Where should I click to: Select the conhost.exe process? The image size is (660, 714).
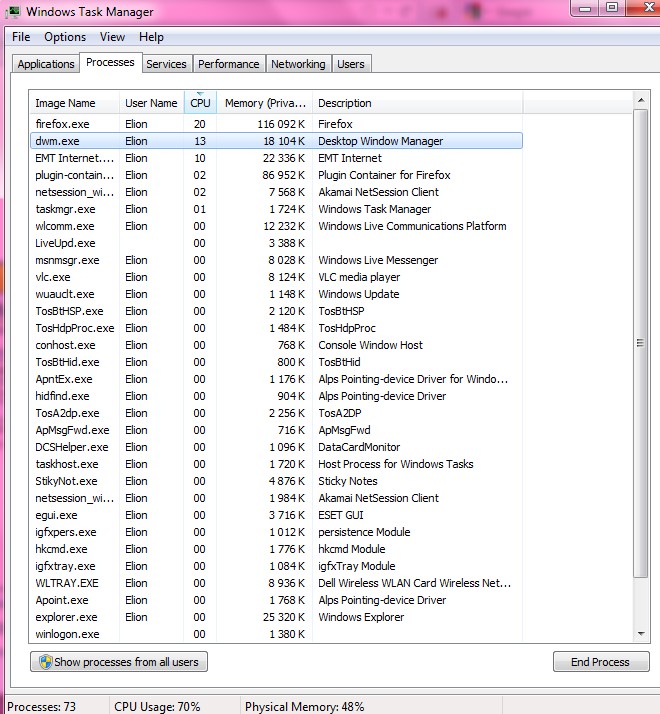tap(276, 345)
